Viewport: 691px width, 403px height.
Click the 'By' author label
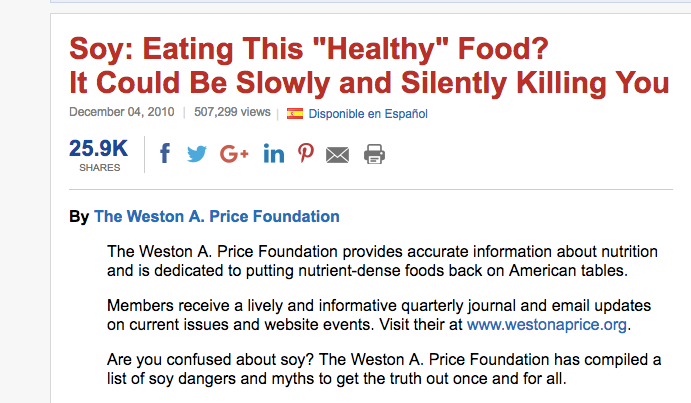(79, 216)
